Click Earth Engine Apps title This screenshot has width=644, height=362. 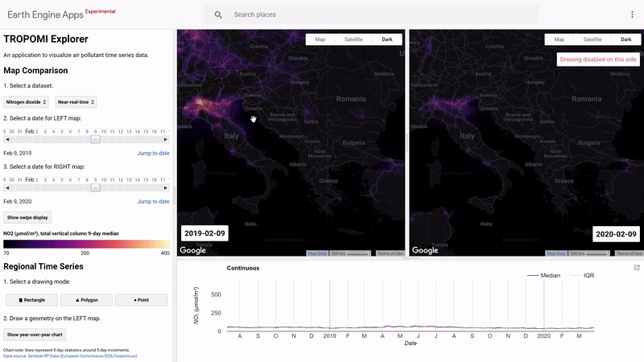pyautogui.click(x=45, y=14)
